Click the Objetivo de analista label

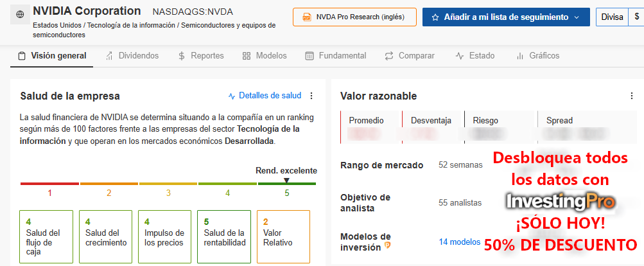pyautogui.click(x=365, y=202)
